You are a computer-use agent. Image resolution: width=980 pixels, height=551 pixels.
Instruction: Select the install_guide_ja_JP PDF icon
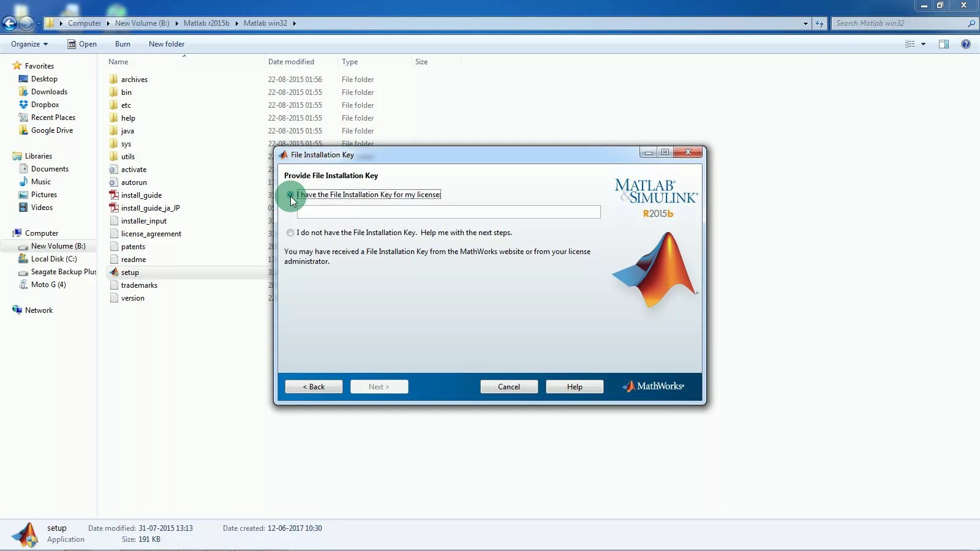click(x=113, y=208)
